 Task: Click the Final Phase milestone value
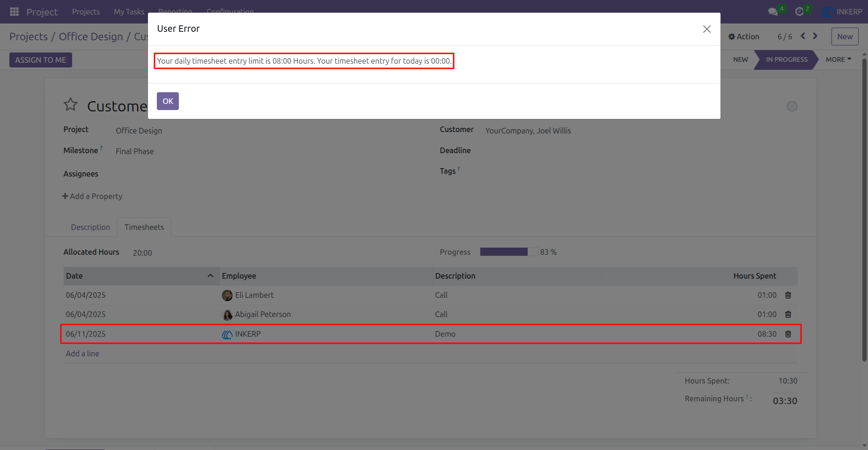(x=135, y=151)
